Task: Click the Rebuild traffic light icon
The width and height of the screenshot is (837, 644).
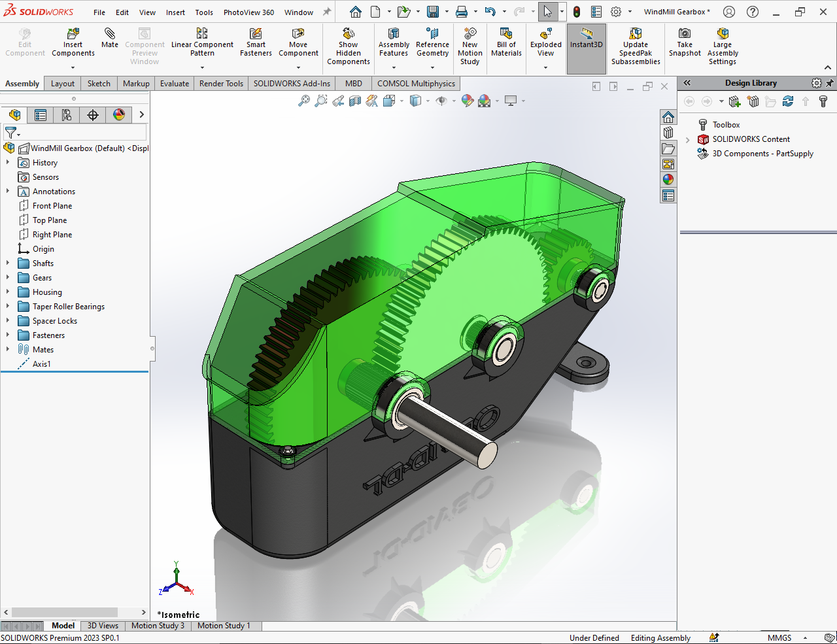Action: coord(577,12)
